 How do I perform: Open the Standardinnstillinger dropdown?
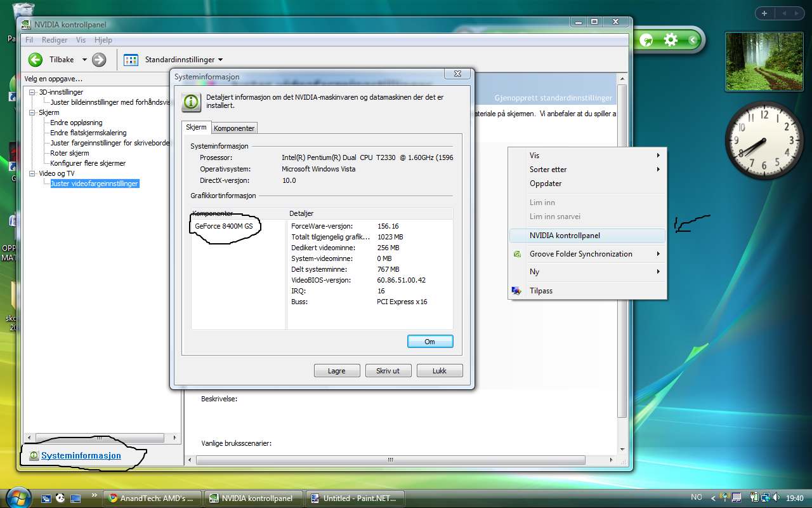pyautogui.click(x=220, y=60)
